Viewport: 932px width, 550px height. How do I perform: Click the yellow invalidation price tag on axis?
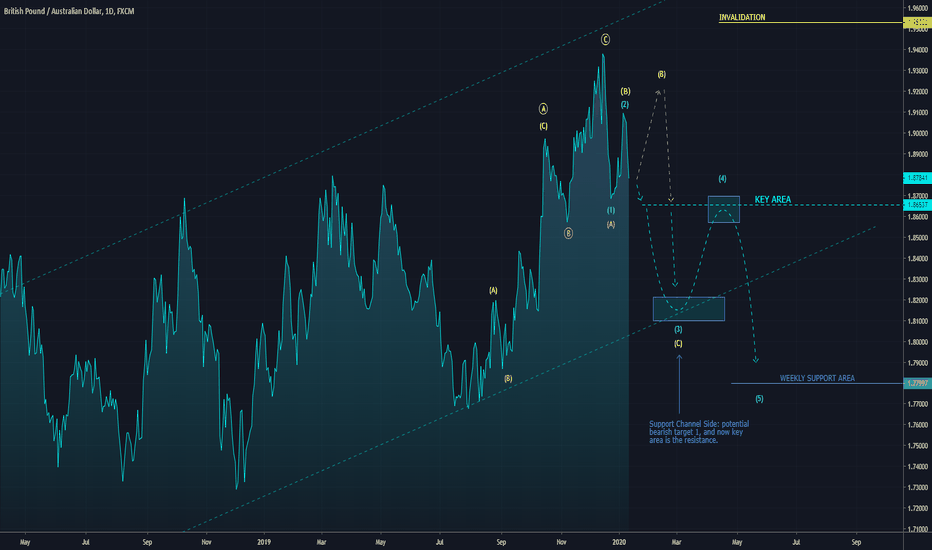915,21
